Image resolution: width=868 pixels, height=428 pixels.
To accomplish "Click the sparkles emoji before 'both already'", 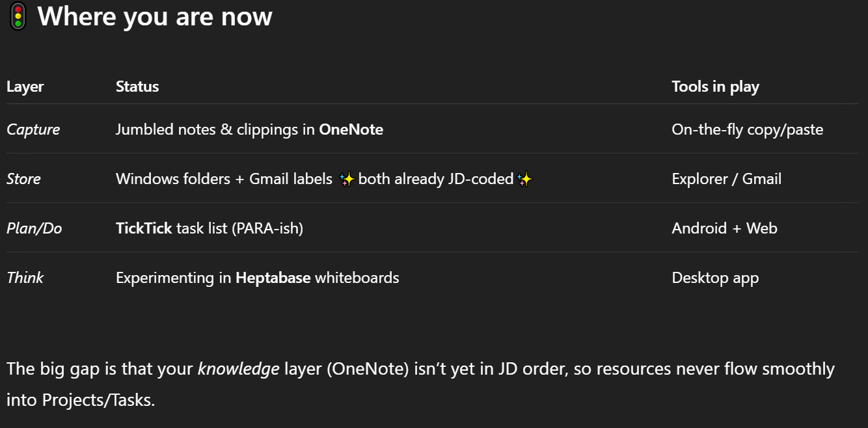I will [x=347, y=180].
